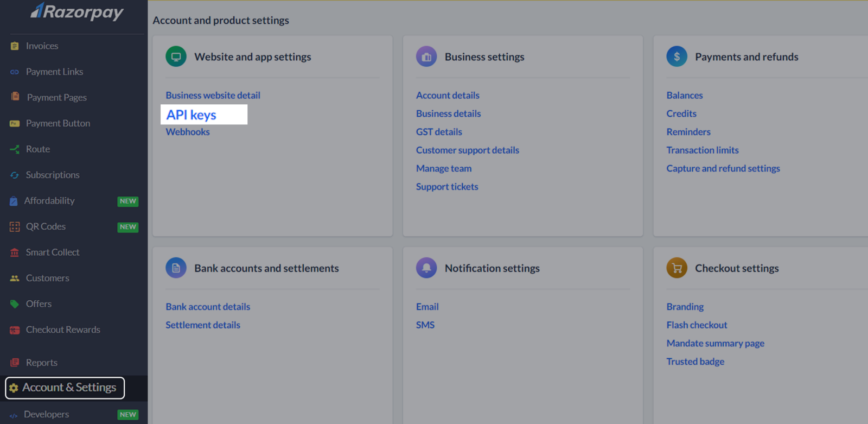Click the Smart Collect bank icon
Viewport: 868px width, 424px height.
(x=15, y=252)
